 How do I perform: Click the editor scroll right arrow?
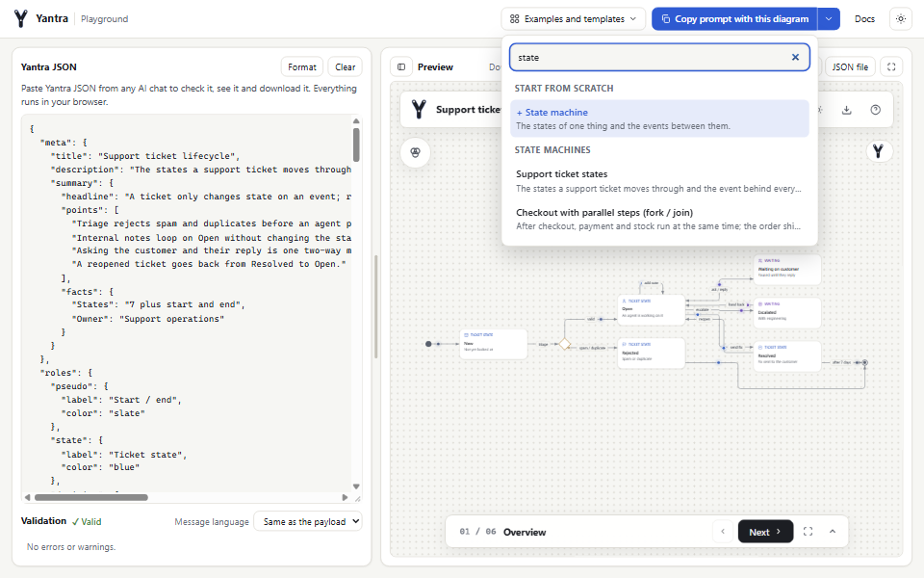[345, 497]
